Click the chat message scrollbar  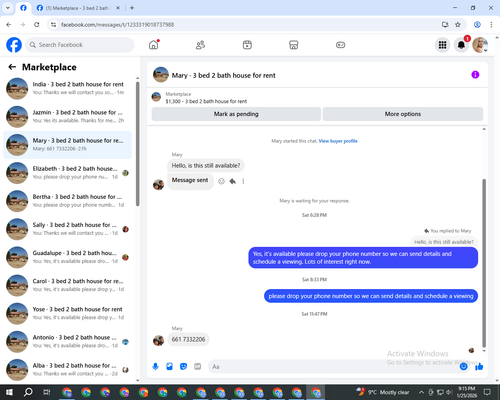[x=484, y=263]
